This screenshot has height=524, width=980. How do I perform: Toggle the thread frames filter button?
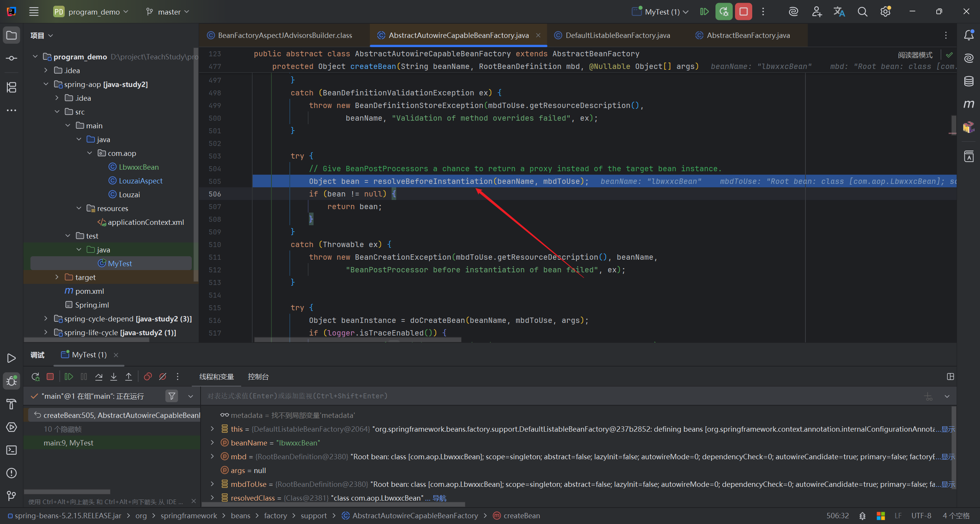[x=172, y=396]
